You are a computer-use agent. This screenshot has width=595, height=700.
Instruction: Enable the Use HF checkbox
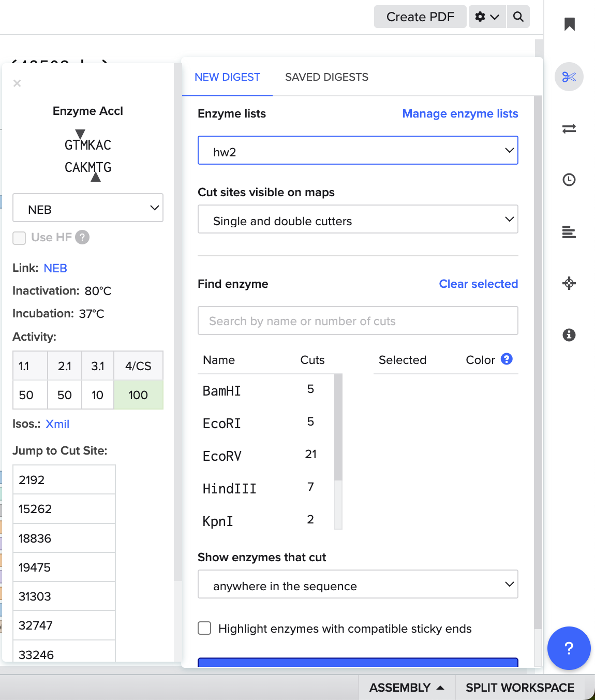pyautogui.click(x=19, y=238)
